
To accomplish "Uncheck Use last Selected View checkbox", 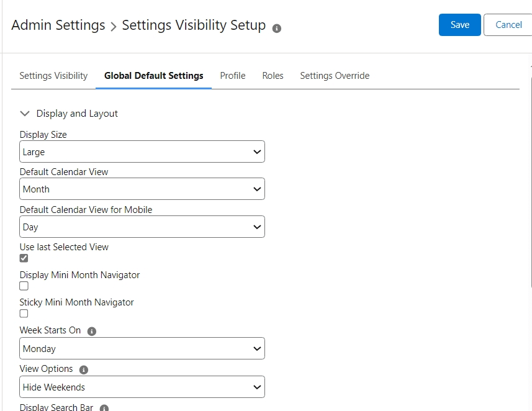I will 24,258.
